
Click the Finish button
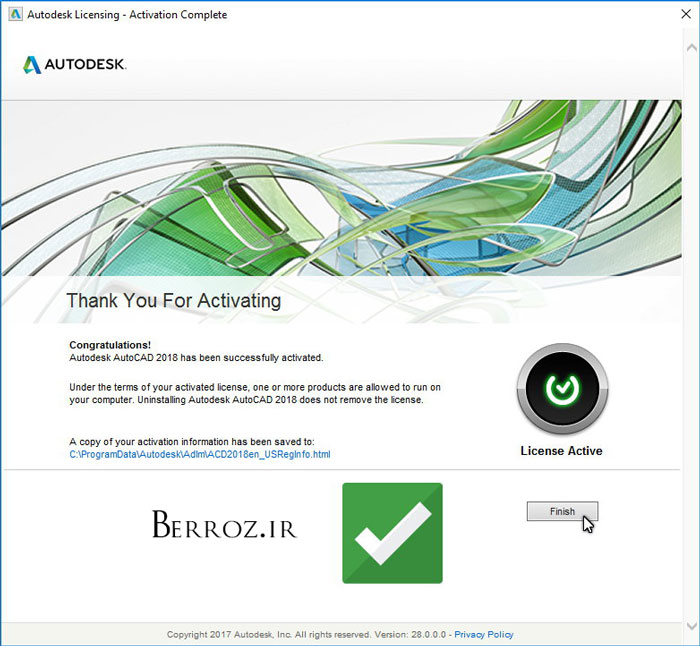[x=562, y=511]
